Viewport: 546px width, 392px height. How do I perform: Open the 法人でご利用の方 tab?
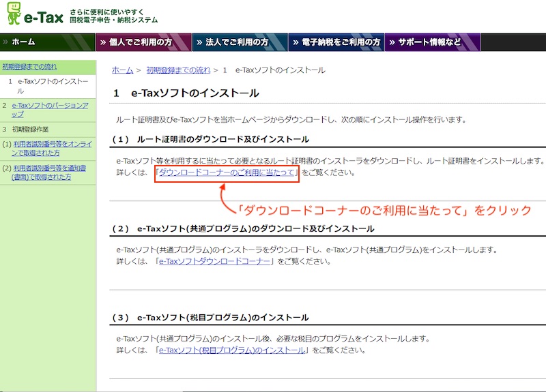(x=240, y=42)
